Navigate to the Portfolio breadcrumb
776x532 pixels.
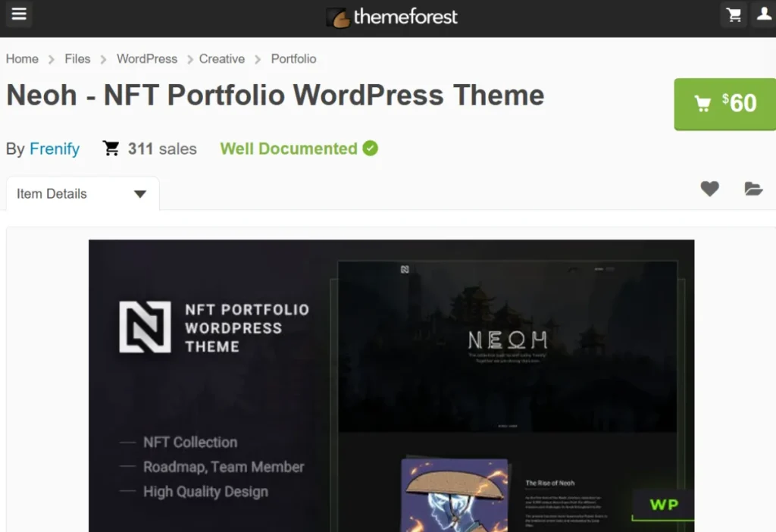[294, 59]
